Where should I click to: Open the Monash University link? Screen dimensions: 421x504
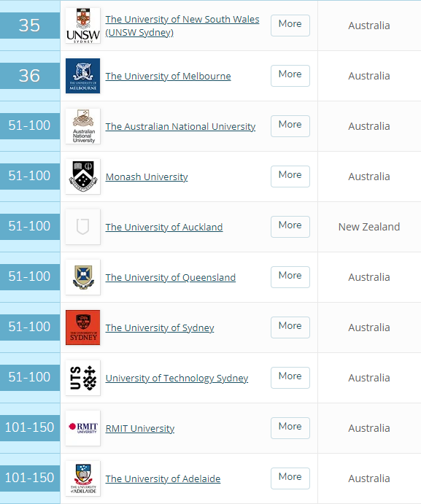[147, 177]
